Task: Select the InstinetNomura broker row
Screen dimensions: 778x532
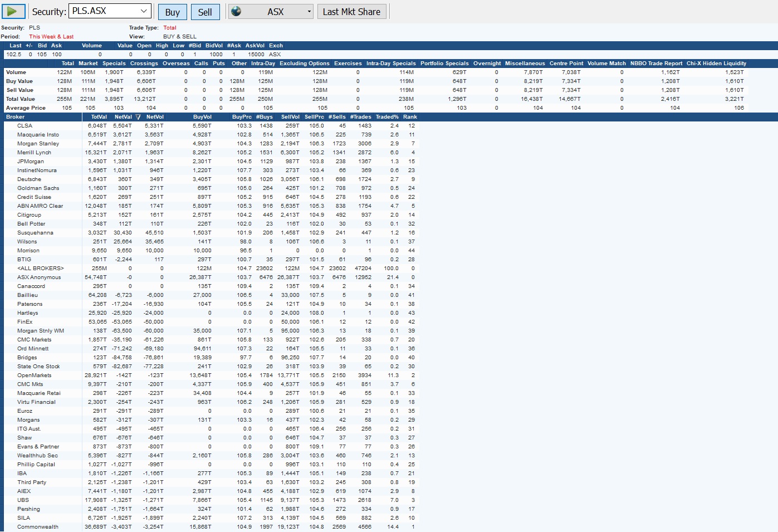Action: coord(211,170)
